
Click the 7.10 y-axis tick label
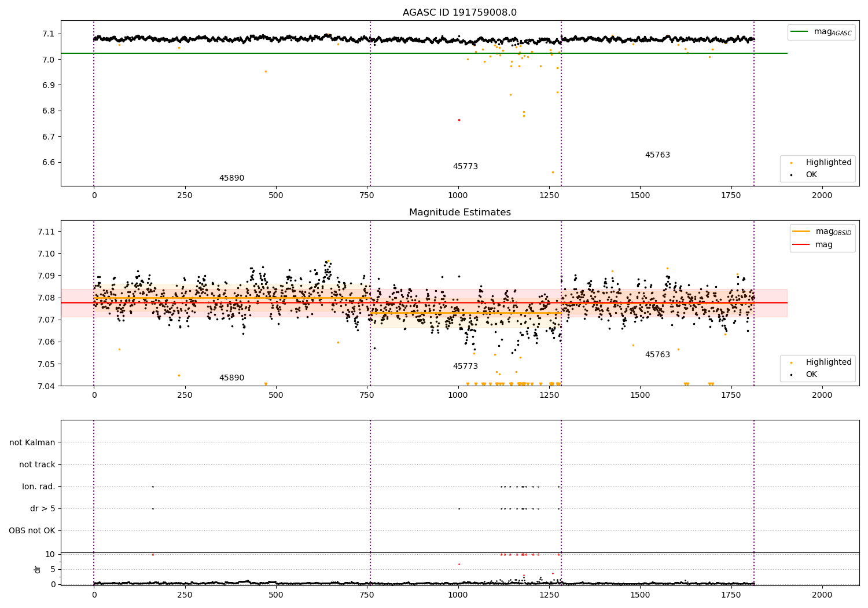46,254
